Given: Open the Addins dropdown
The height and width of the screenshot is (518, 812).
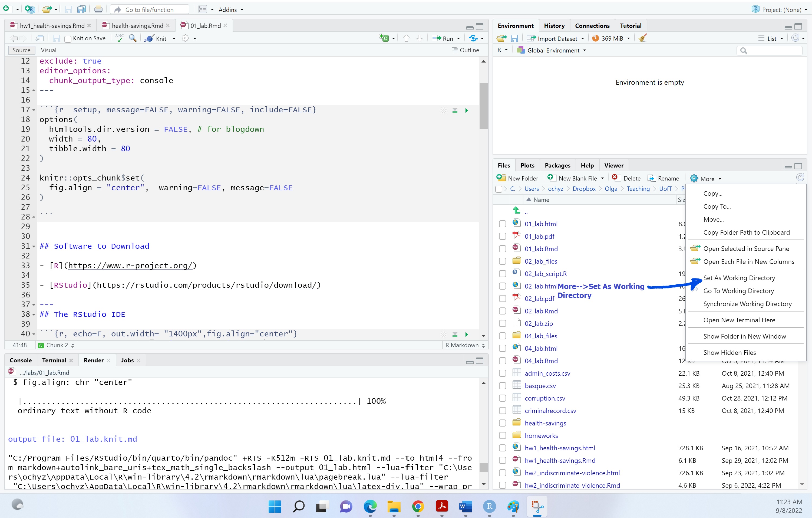Looking at the screenshot, I should [231, 10].
